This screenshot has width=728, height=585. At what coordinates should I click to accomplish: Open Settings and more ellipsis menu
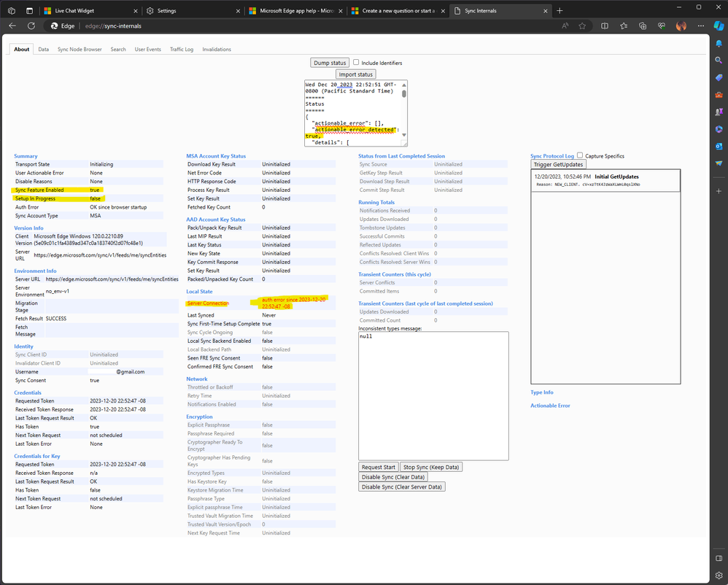pos(700,26)
